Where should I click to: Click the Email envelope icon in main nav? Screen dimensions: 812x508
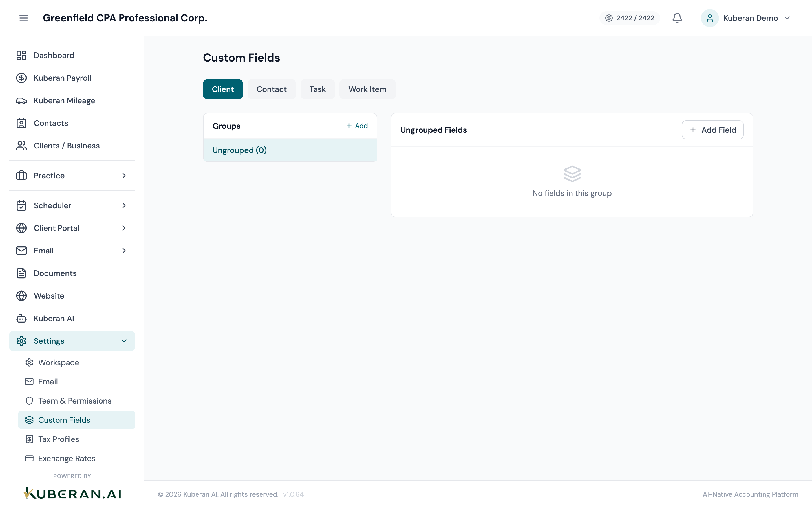point(21,251)
